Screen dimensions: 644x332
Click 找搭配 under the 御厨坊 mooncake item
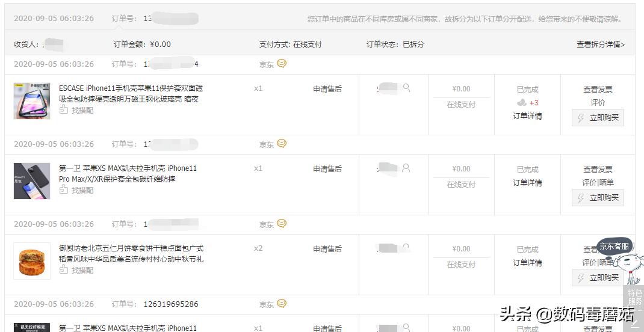click(x=76, y=270)
